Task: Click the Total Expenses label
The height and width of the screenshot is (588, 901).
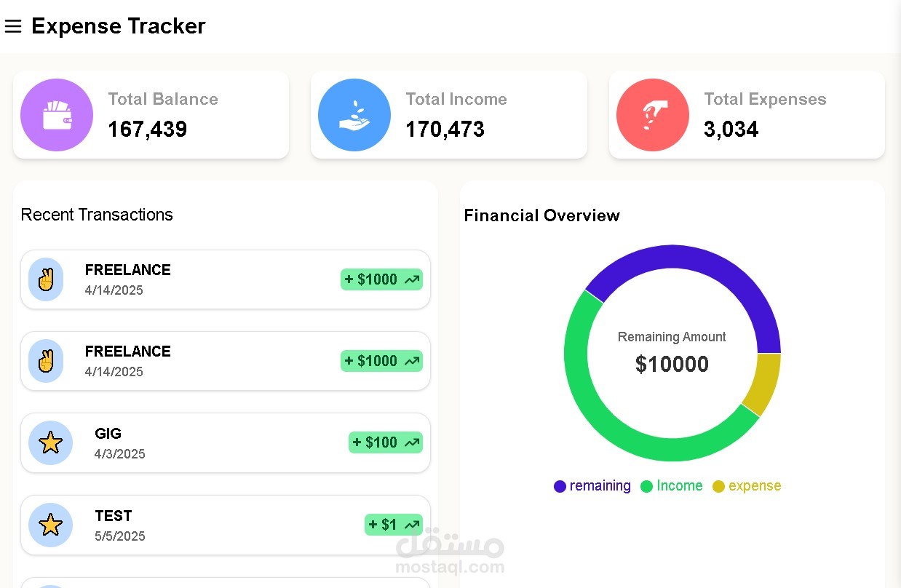Action: (765, 99)
